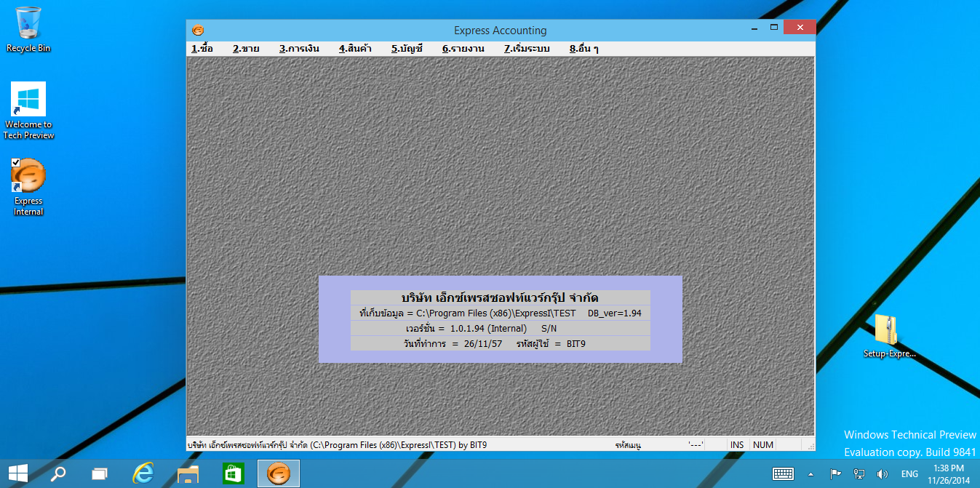Open the ENG input language selector

coord(909,473)
